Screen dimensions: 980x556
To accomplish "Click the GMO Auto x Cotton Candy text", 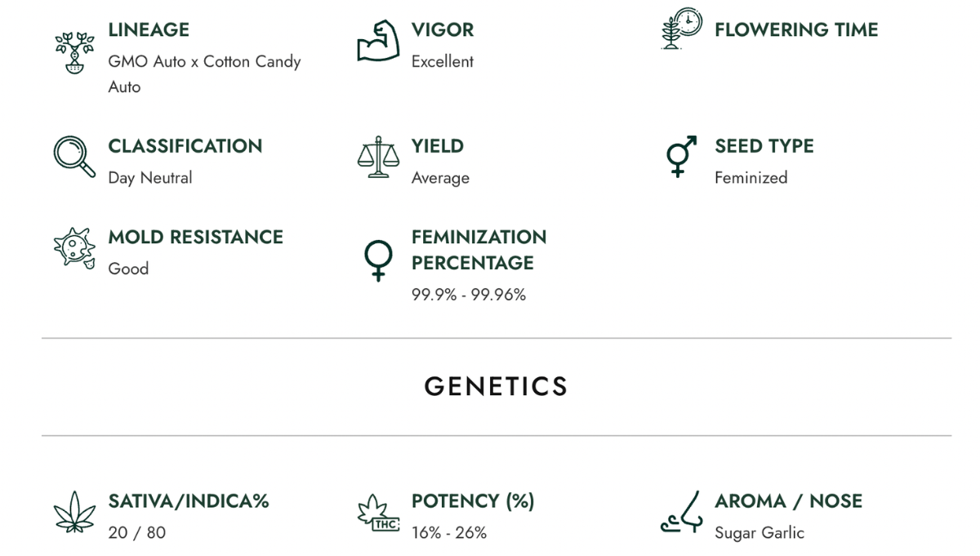I will (x=204, y=62).
